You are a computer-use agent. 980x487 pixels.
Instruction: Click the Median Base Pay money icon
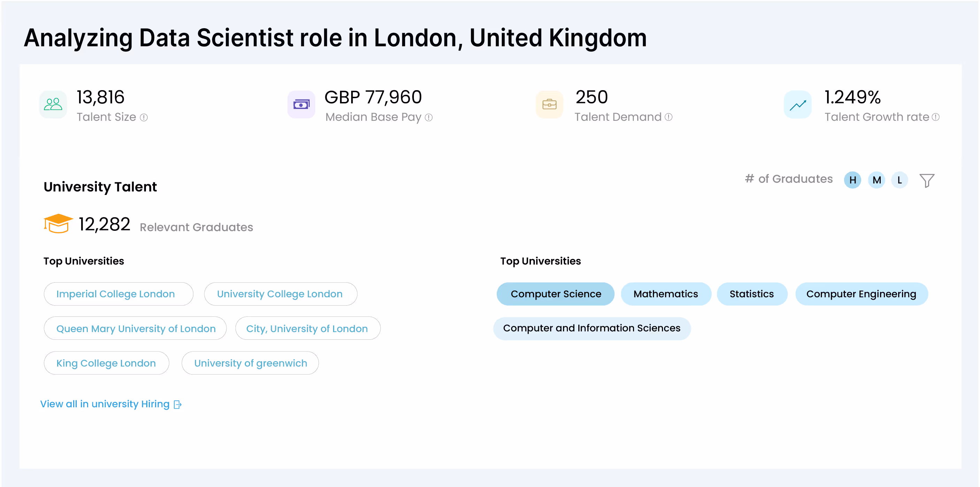click(x=301, y=104)
